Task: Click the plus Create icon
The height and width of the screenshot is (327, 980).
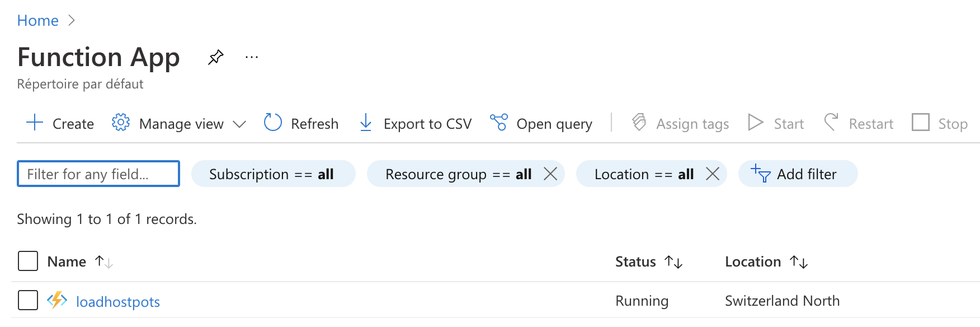Action: tap(35, 123)
